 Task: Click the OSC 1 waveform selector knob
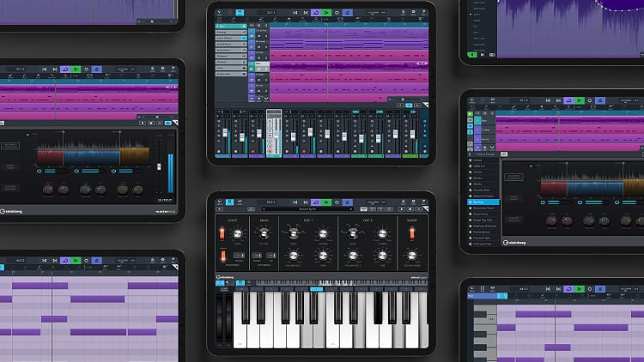click(x=294, y=233)
